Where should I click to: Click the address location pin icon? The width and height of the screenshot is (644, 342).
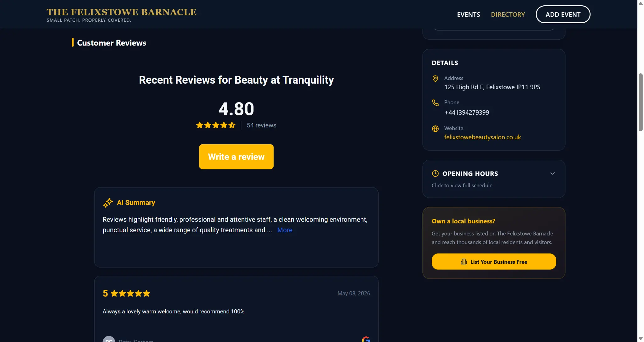(435, 79)
